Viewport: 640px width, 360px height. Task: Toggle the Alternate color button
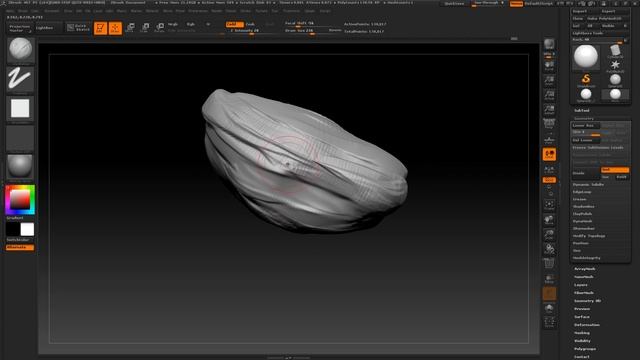[x=20, y=247]
